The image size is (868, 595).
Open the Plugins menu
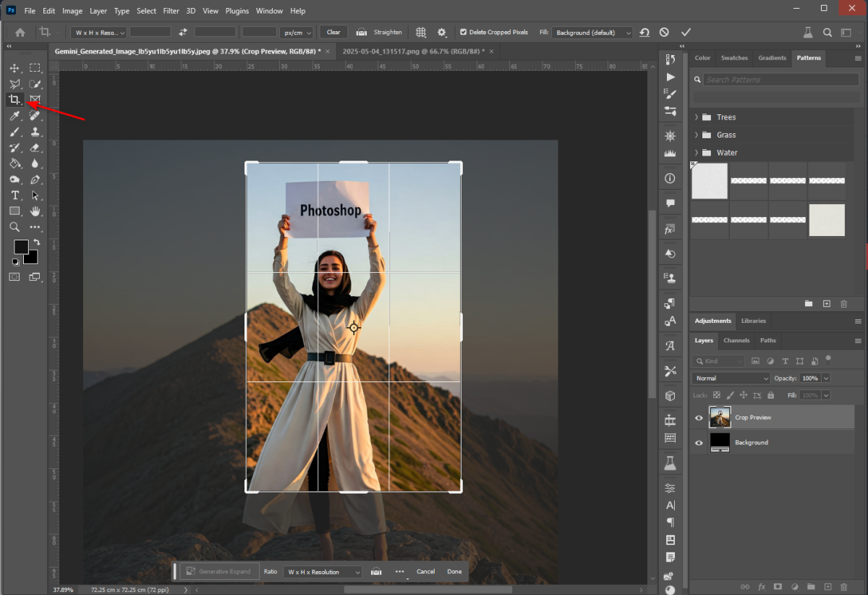pyautogui.click(x=237, y=11)
